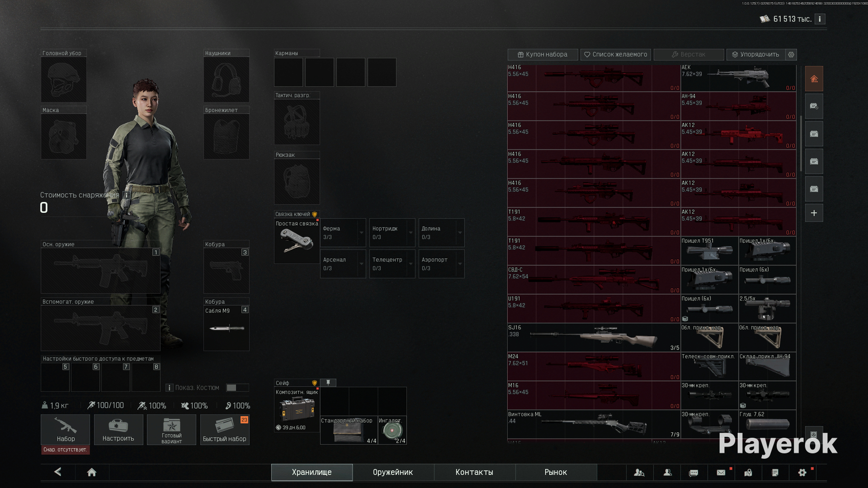Select the Склад. прикл. AH-94 stock item

tap(767, 366)
